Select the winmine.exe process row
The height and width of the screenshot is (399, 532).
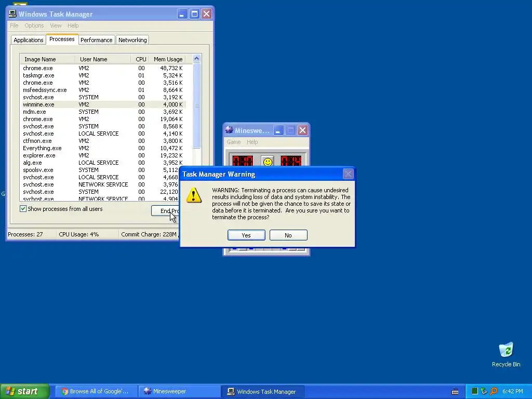(x=103, y=104)
